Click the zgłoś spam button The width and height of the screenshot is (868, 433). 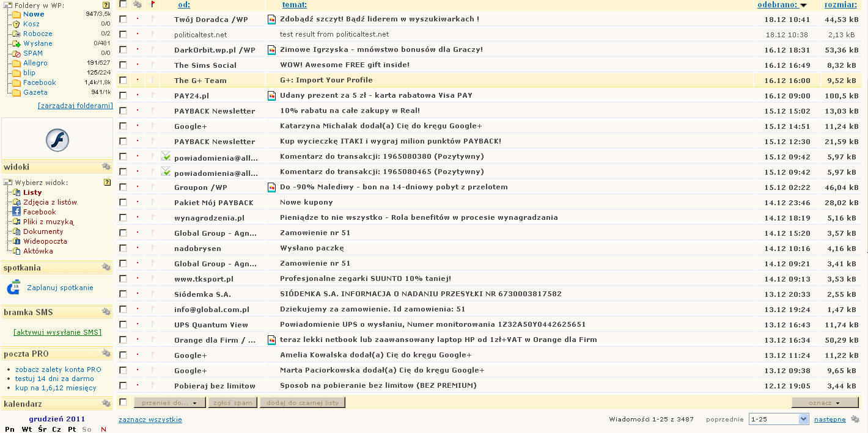233,402
